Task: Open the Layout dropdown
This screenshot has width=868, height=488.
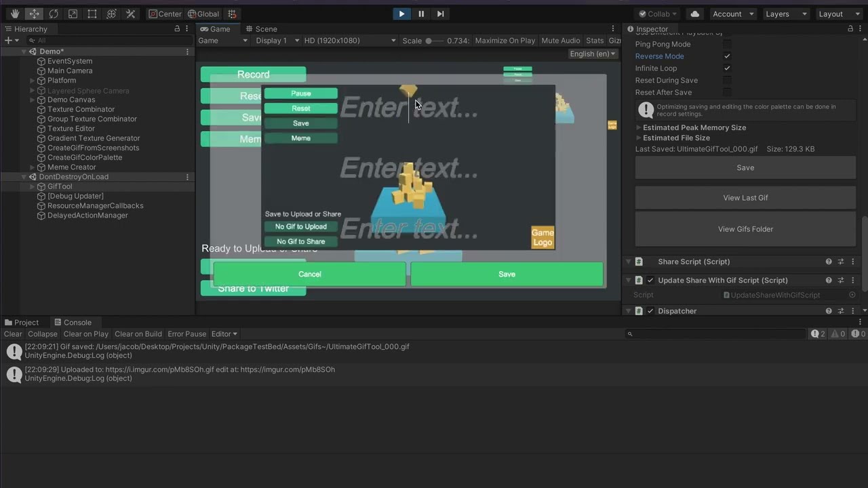Action: [x=838, y=14]
